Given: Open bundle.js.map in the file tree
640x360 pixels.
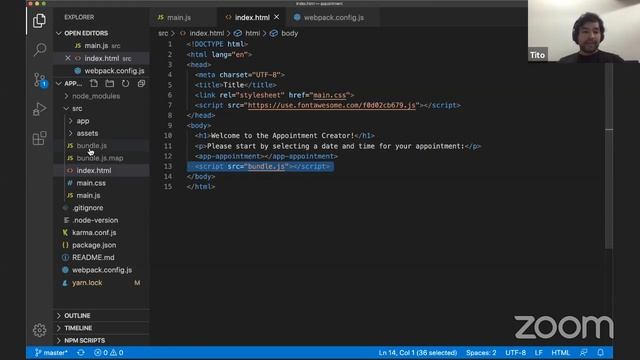Looking at the screenshot, I should tap(101, 158).
